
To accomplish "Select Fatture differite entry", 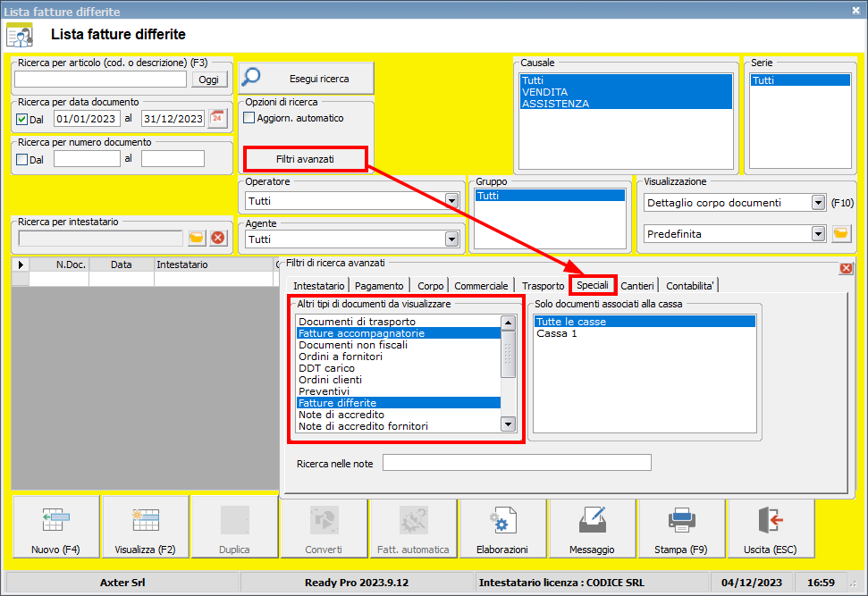I will [399, 403].
